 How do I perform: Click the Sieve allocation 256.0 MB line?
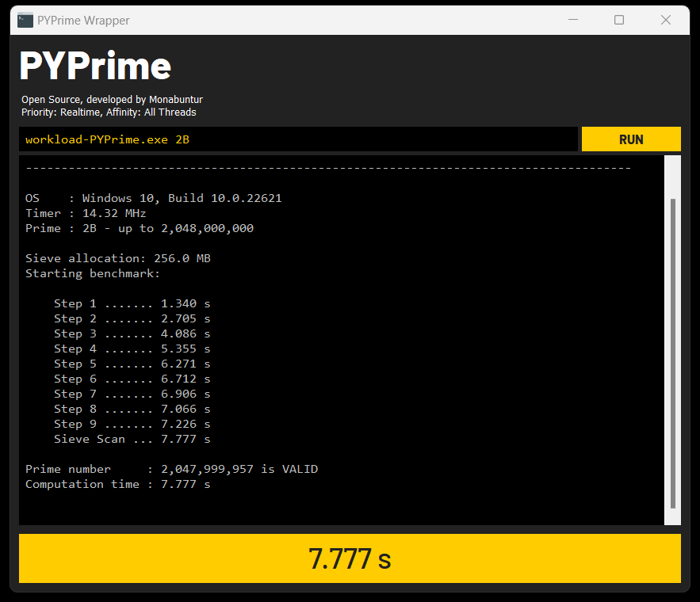pos(118,258)
